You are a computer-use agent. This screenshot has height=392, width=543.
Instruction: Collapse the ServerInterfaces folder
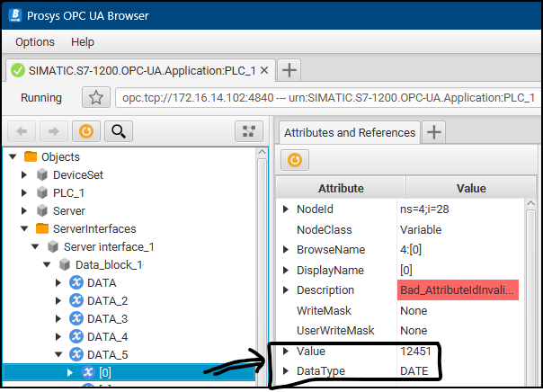pos(25,228)
